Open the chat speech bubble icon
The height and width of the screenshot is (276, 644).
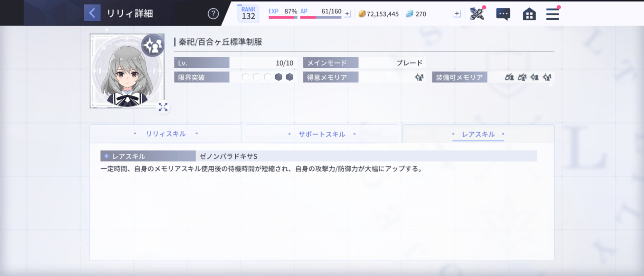[x=503, y=14]
